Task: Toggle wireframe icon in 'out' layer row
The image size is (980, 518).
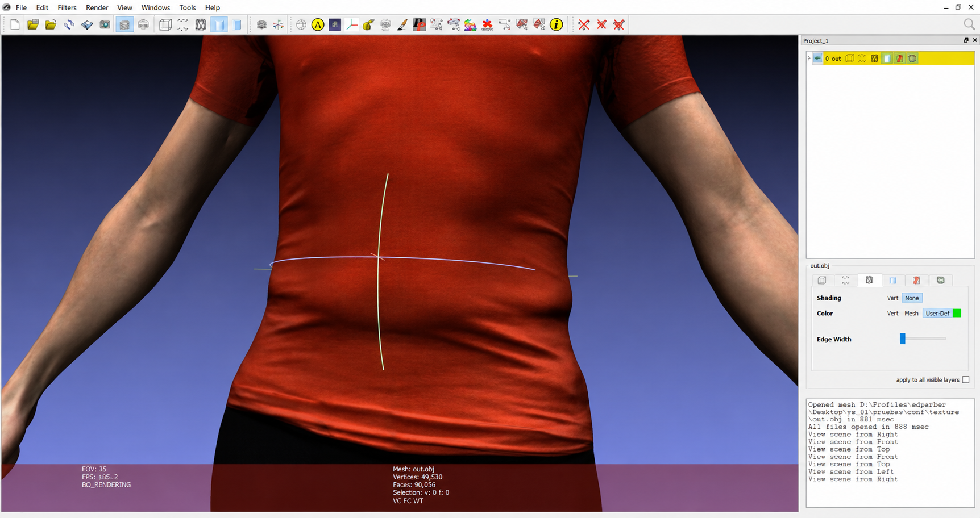Action: 875,59
